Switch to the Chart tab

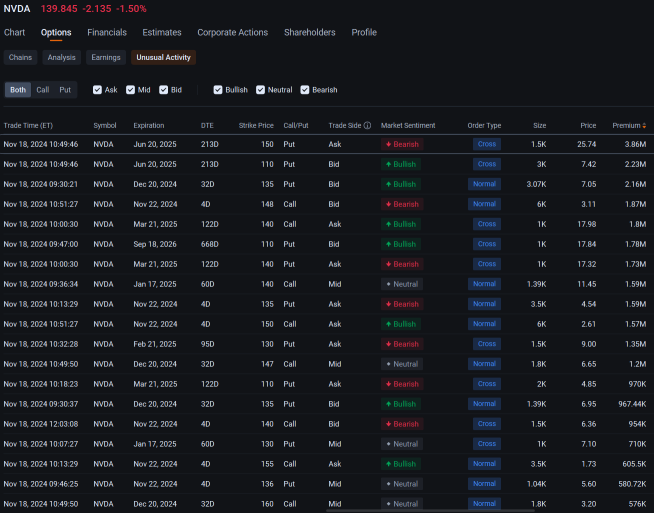tap(14, 33)
